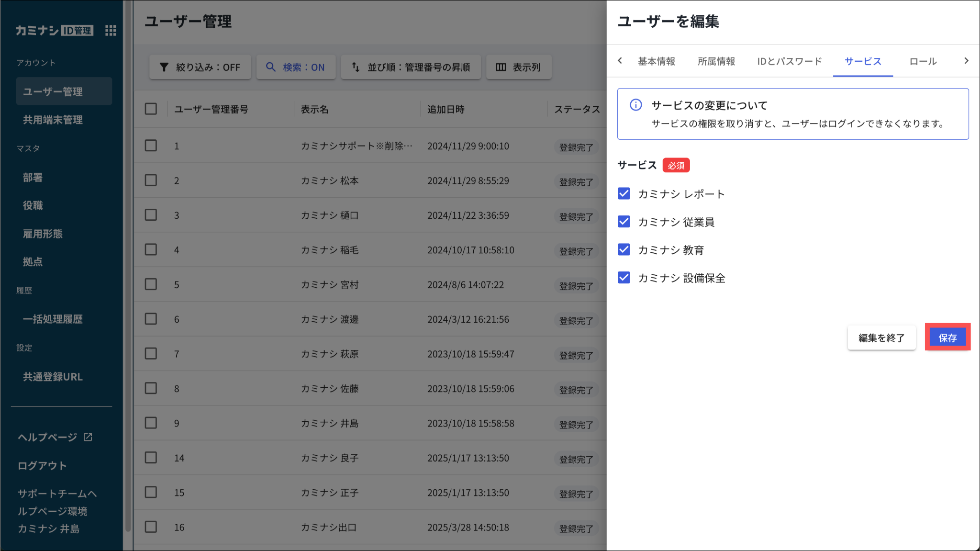Switch to the ロール tab

923,61
